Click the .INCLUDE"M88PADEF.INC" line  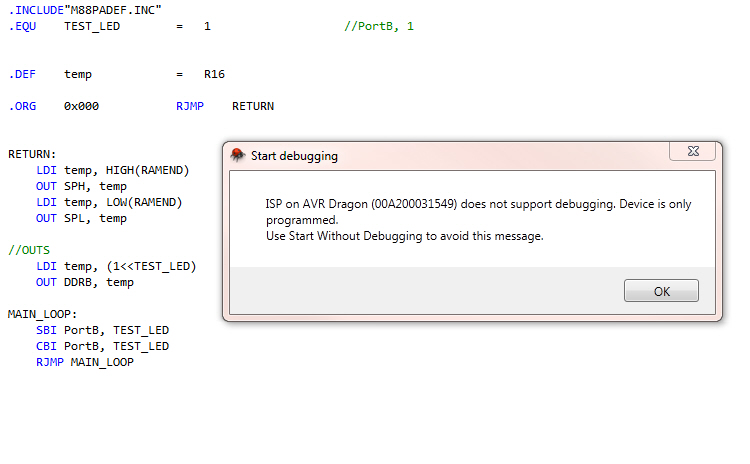coord(85,10)
